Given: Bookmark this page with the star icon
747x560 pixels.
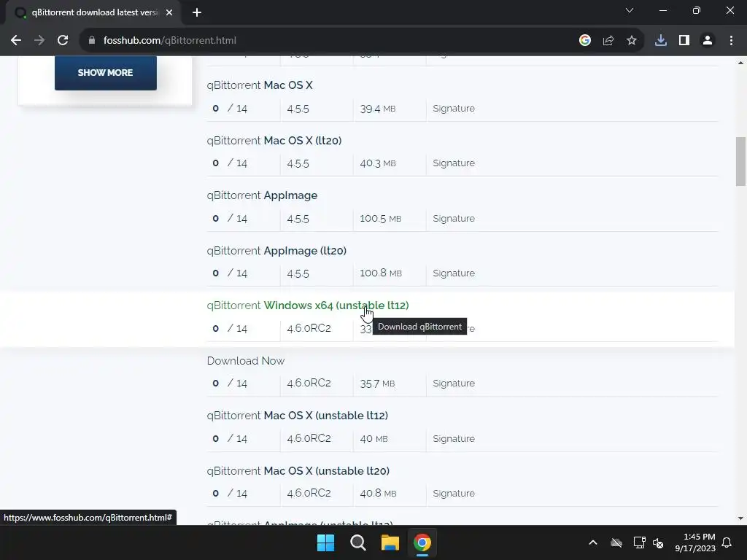Looking at the screenshot, I should pos(632,41).
